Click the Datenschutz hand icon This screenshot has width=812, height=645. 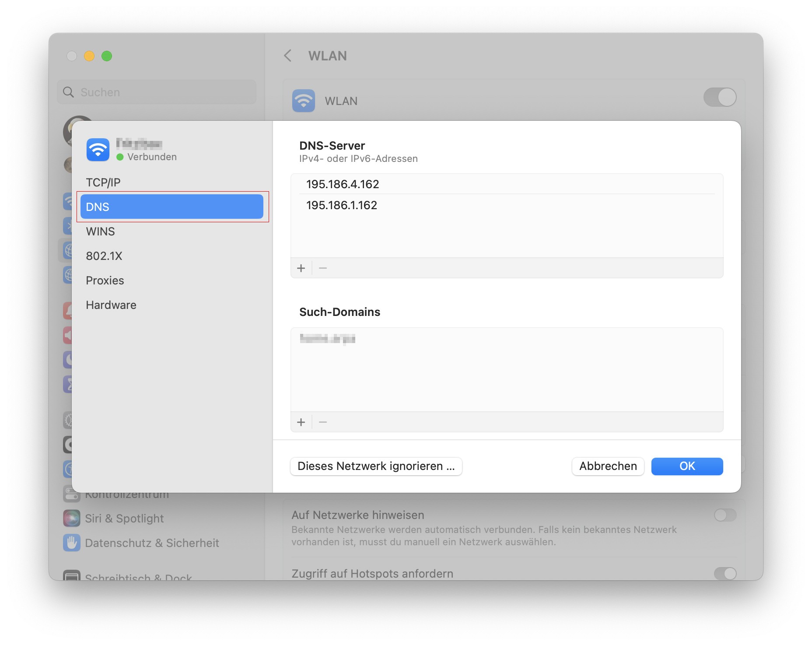tap(72, 543)
